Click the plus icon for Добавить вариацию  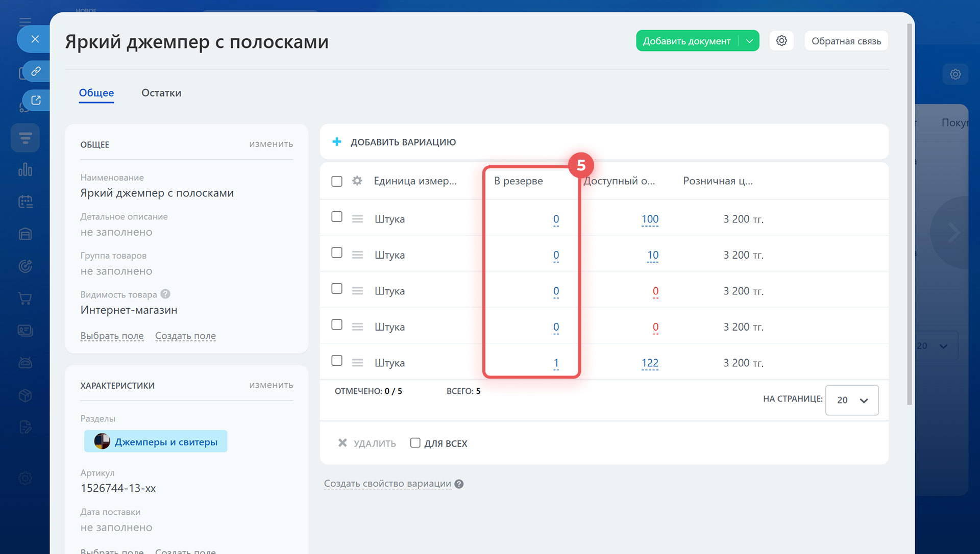[x=337, y=142]
